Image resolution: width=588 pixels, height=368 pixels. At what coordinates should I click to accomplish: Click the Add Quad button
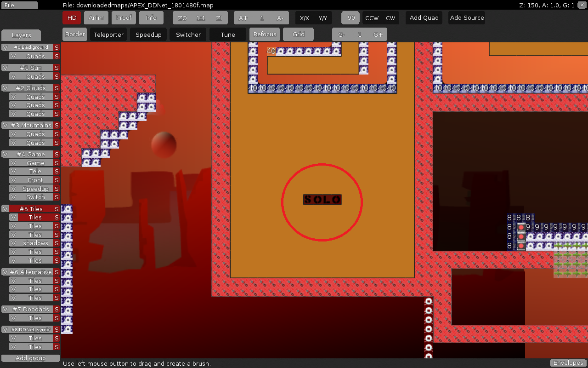click(424, 17)
